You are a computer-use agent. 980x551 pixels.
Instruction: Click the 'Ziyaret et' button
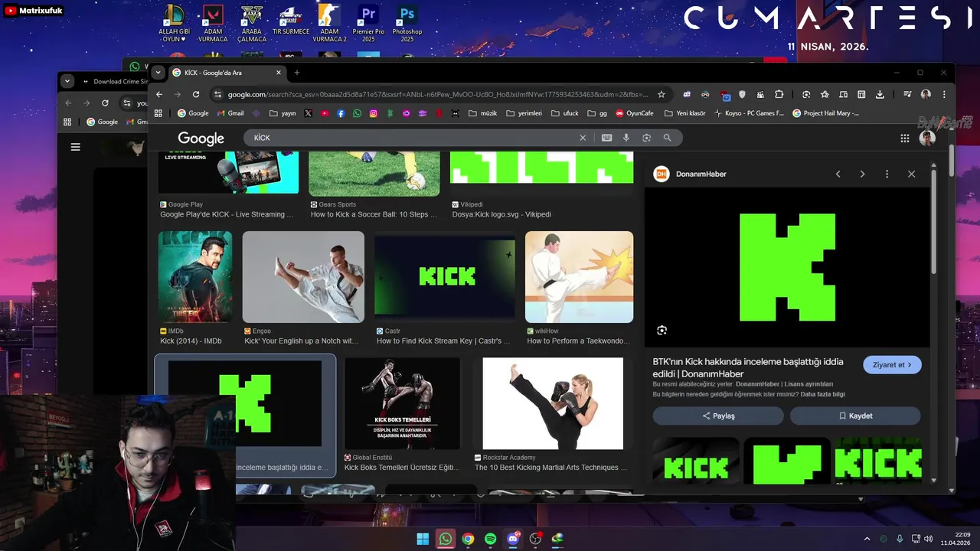(x=892, y=365)
